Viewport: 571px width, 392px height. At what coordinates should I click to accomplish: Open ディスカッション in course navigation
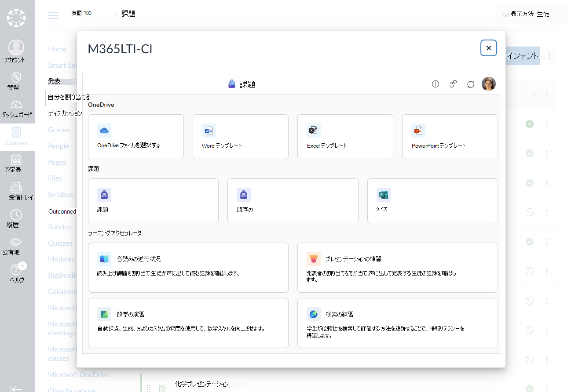click(65, 113)
